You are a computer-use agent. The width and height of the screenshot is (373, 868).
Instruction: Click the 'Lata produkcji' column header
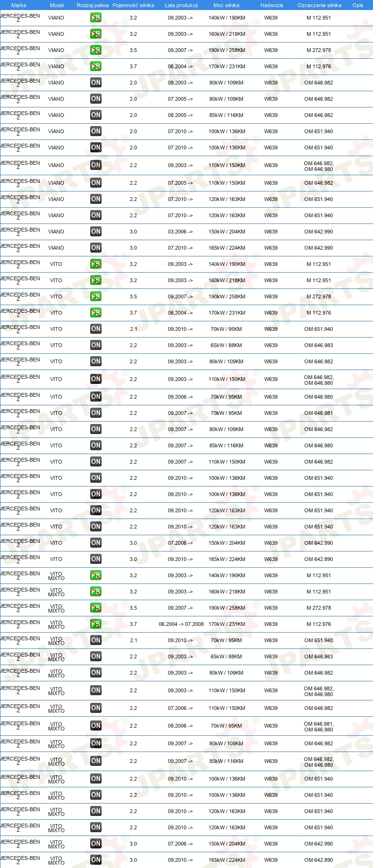click(x=181, y=5)
